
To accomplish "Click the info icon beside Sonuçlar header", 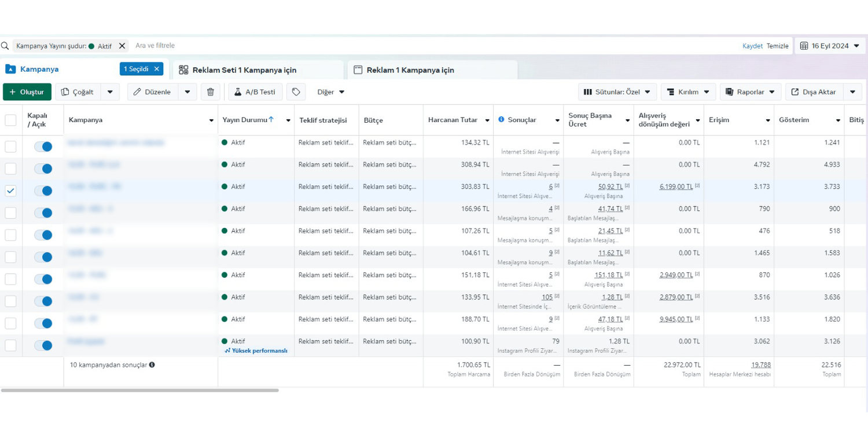I will click(501, 120).
